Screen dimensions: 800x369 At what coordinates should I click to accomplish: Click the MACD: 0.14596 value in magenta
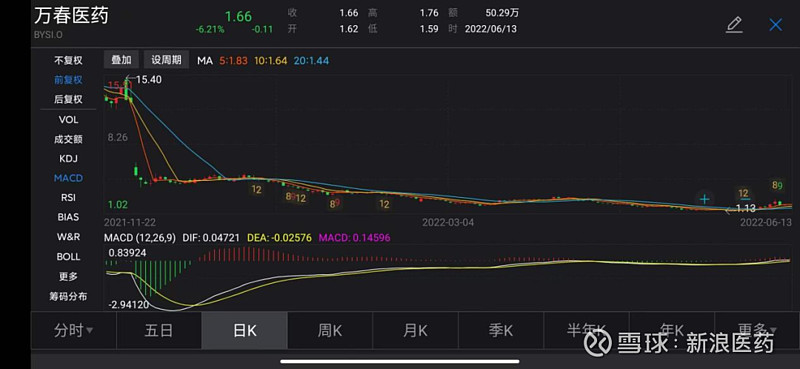(355, 237)
